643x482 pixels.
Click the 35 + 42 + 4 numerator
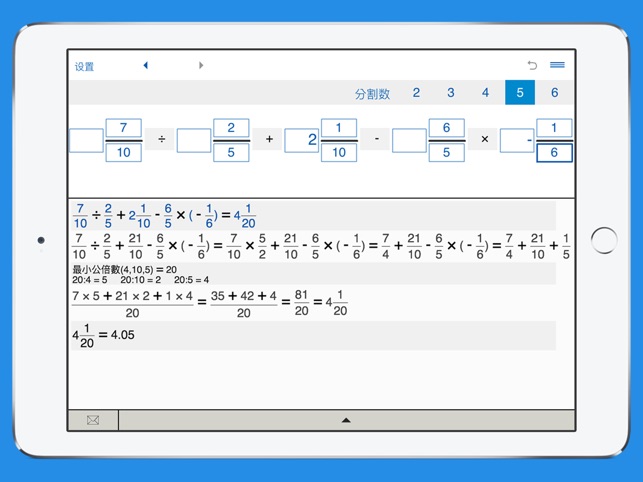tap(244, 296)
